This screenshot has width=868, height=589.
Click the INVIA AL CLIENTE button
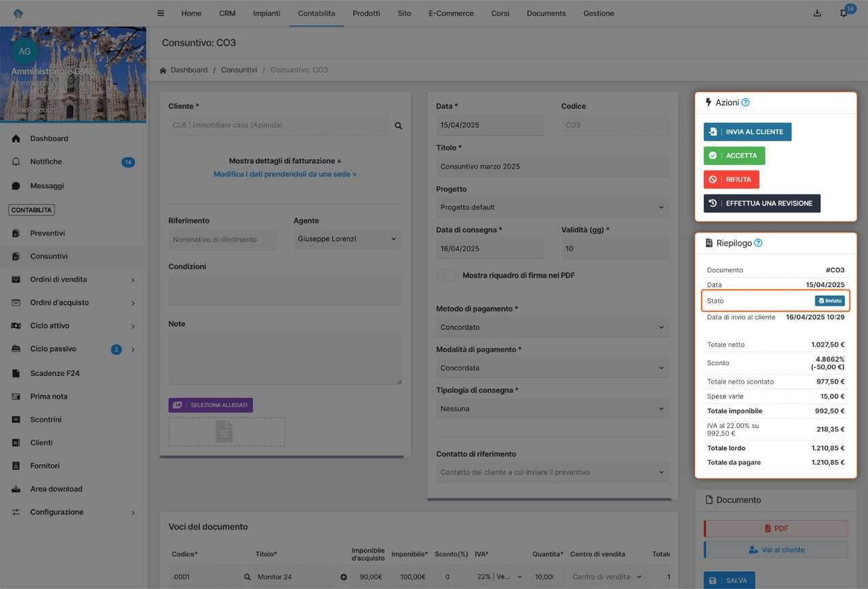(747, 132)
